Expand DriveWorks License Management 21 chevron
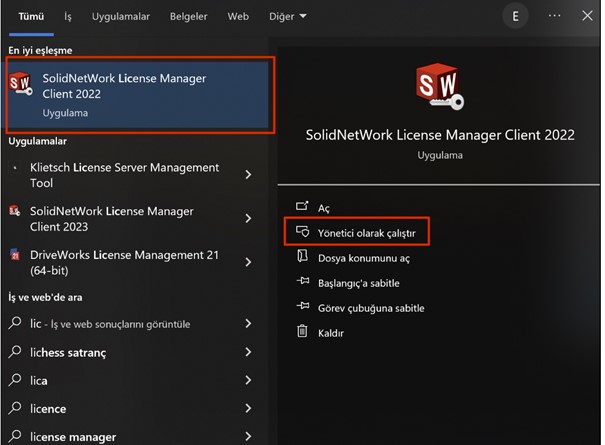 tap(248, 263)
